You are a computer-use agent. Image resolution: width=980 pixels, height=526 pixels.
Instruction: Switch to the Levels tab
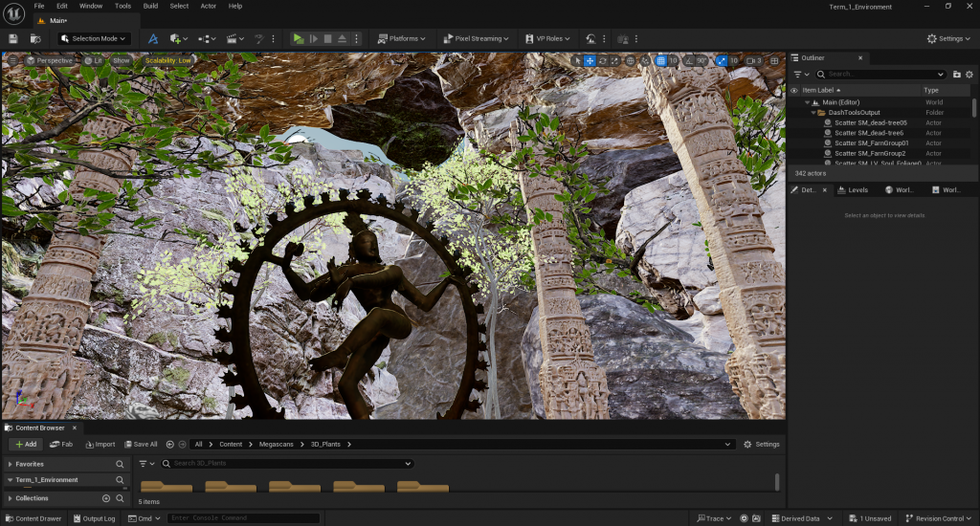point(853,190)
